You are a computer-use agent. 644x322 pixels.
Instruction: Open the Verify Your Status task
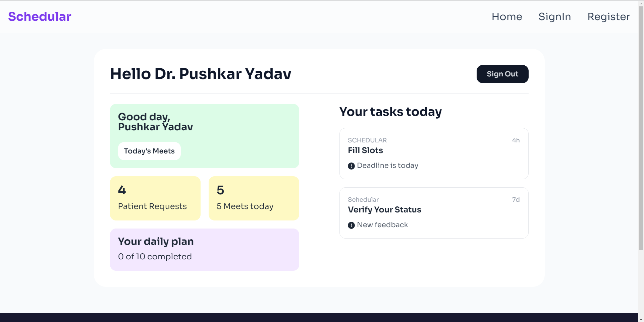tap(434, 213)
